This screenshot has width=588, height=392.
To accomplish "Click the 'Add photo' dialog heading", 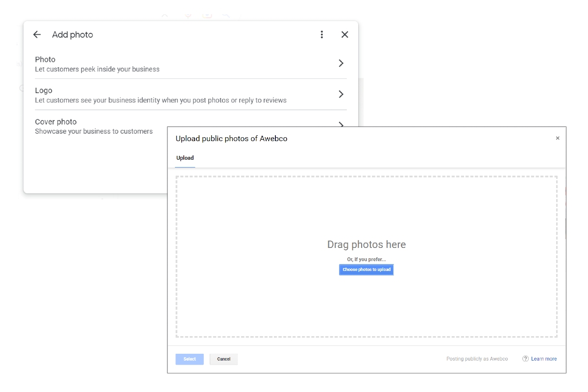I will click(73, 35).
